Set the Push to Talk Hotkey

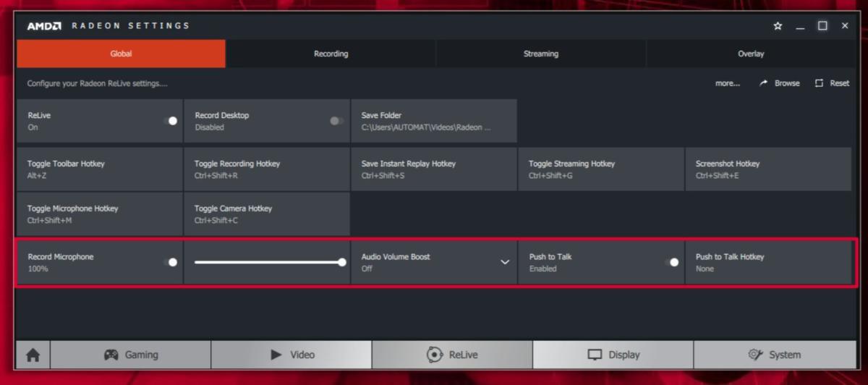coord(768,262)
